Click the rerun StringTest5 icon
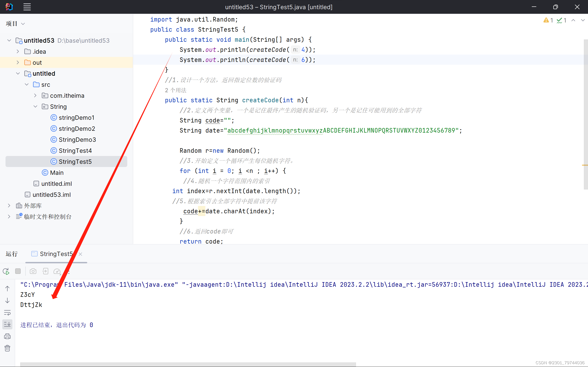 tap(6, 271)
